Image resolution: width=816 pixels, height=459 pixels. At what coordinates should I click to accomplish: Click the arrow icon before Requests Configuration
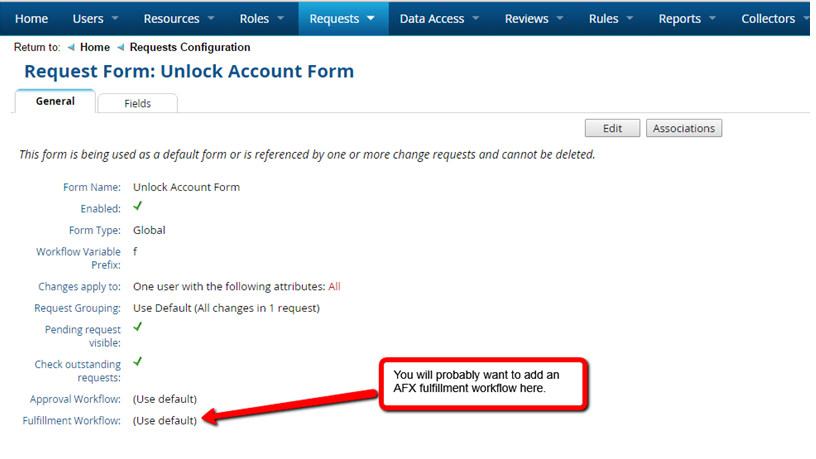(x=121, y=47)
